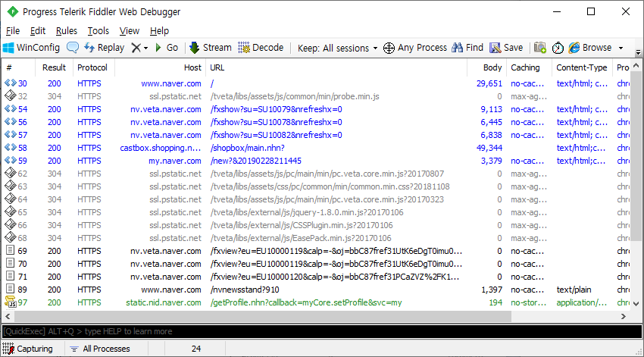Click the session 89 document icon
The image size is (644, 357).
tap(11, 289)
